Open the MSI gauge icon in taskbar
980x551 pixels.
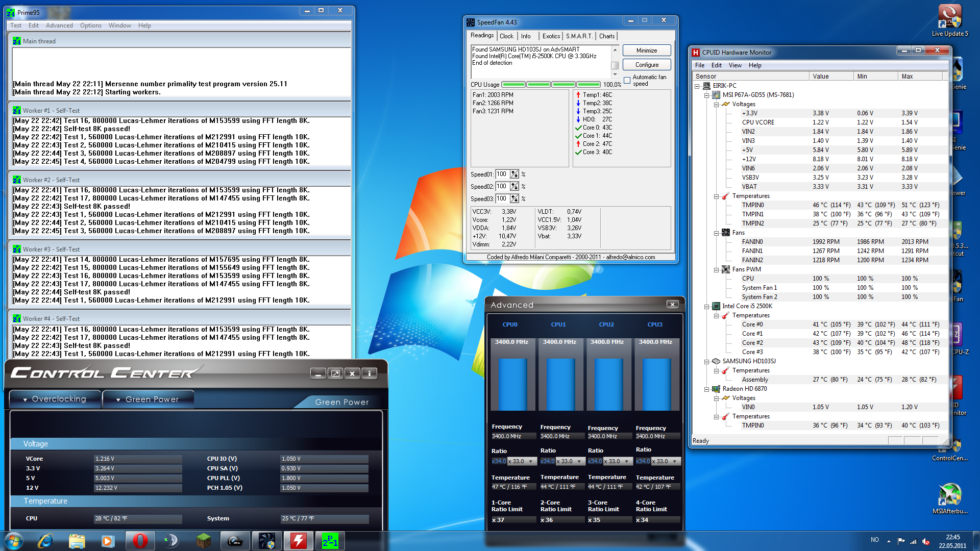(x=235, y=541)
